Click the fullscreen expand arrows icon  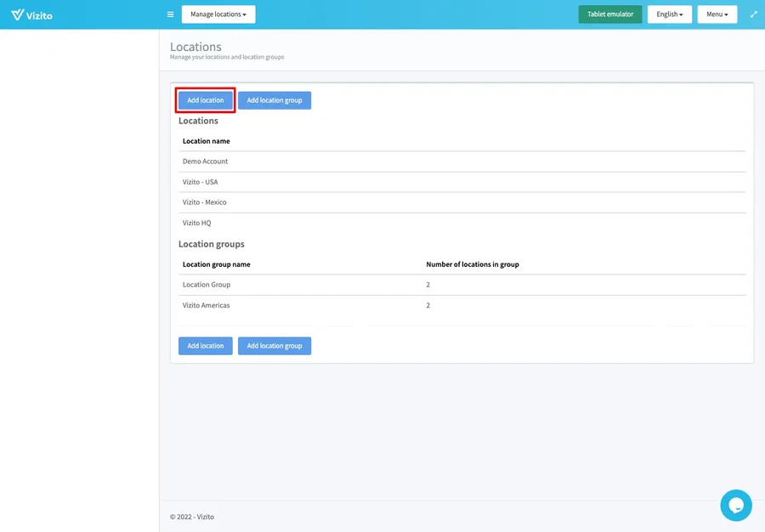tap(753, 14)
